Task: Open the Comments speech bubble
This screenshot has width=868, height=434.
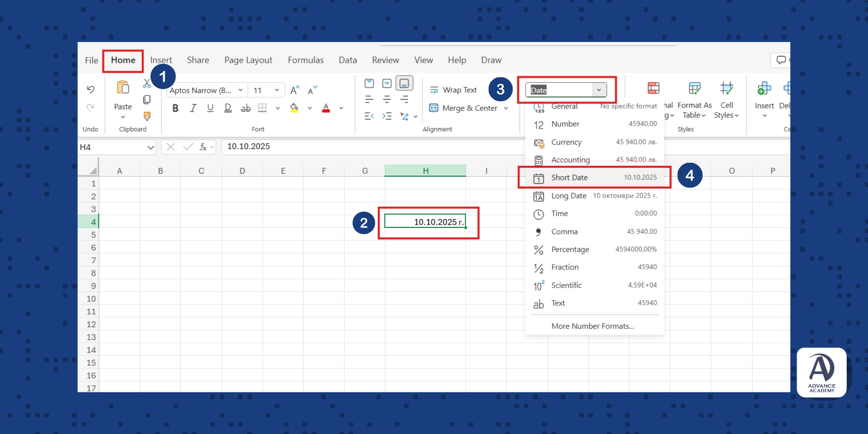Action: coord(781,60)
